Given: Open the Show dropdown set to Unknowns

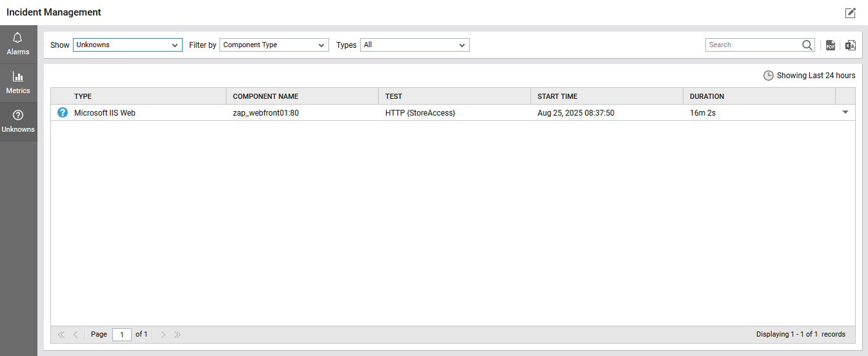Looking at the screenshot, I should (127, 45).
